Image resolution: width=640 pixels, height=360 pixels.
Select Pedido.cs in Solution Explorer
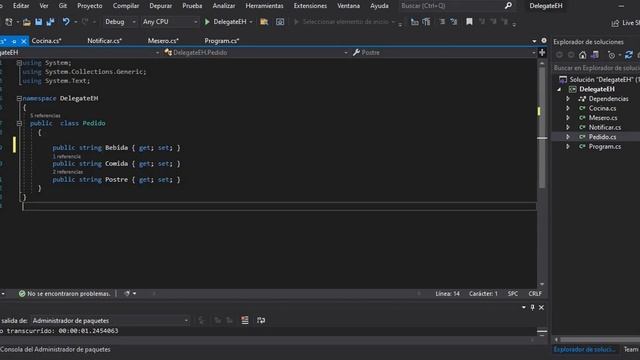[x=602, y=137]
